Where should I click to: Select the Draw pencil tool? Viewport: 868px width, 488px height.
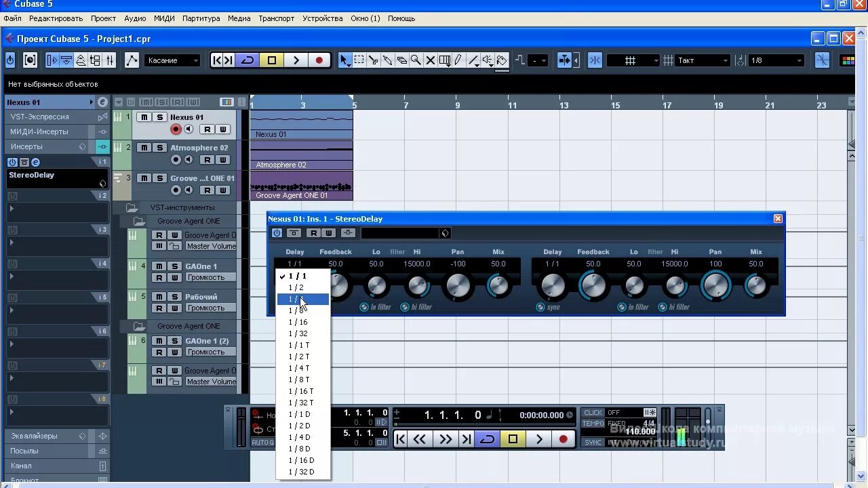tap(459, 60)
